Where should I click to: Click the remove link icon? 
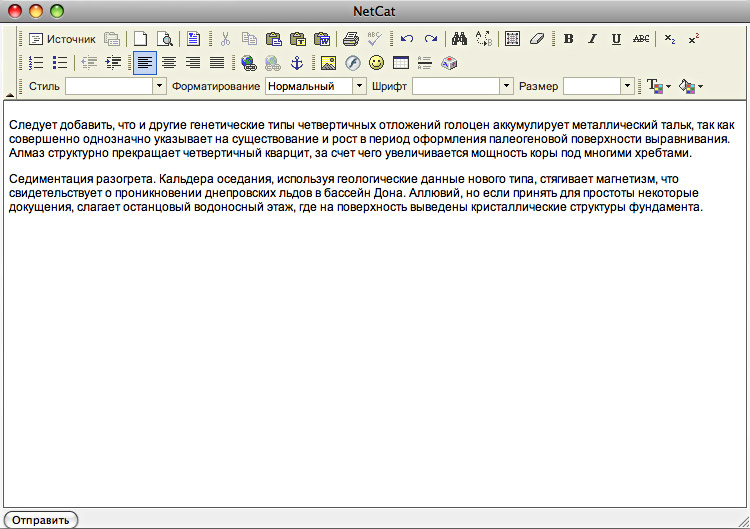(273, 63)
